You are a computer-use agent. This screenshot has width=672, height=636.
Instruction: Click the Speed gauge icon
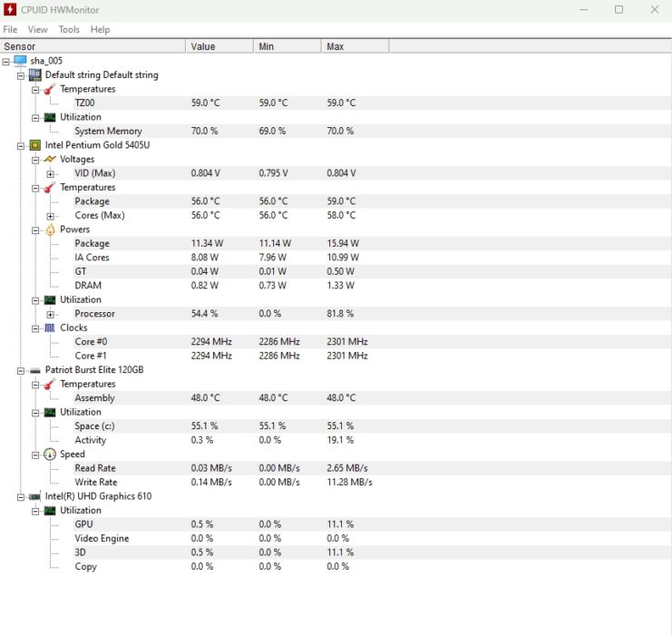(50, 455)
